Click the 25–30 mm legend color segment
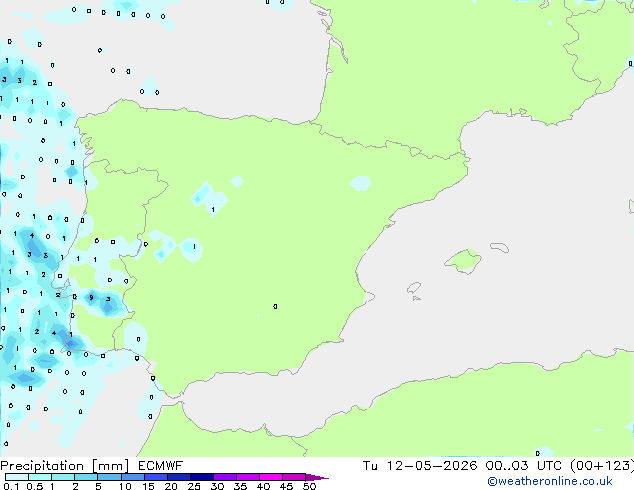The image size is (634, 490). tap(201, 477)
